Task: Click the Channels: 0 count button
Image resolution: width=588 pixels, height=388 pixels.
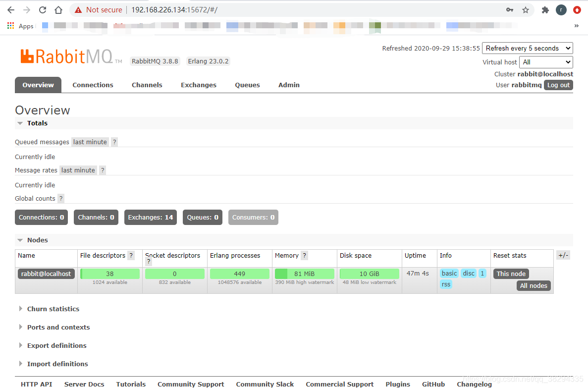Action: 96,217
